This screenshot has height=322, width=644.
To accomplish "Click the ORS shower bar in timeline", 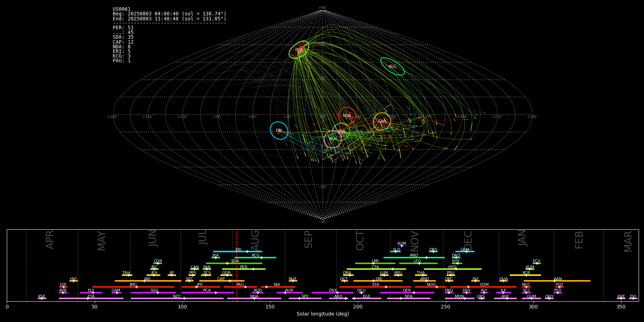I will point(433,252).
